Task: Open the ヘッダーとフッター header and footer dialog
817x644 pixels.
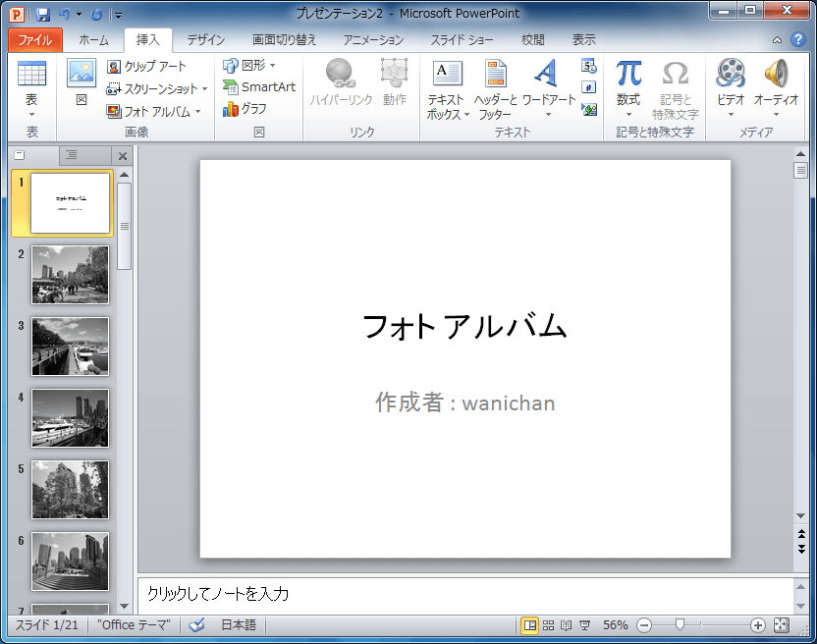Action: [496, 89]
